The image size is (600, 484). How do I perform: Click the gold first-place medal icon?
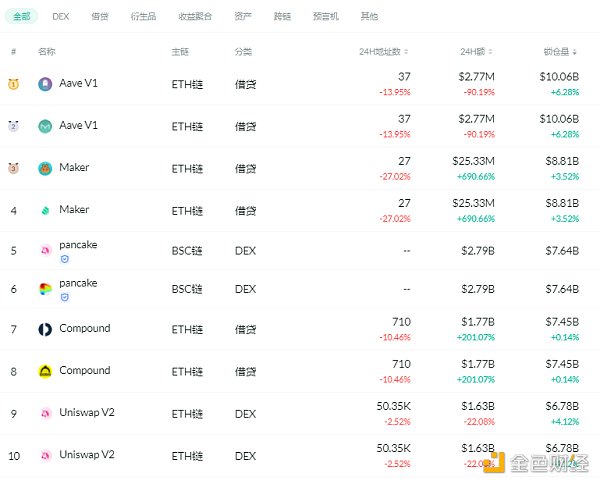[14, 84]
